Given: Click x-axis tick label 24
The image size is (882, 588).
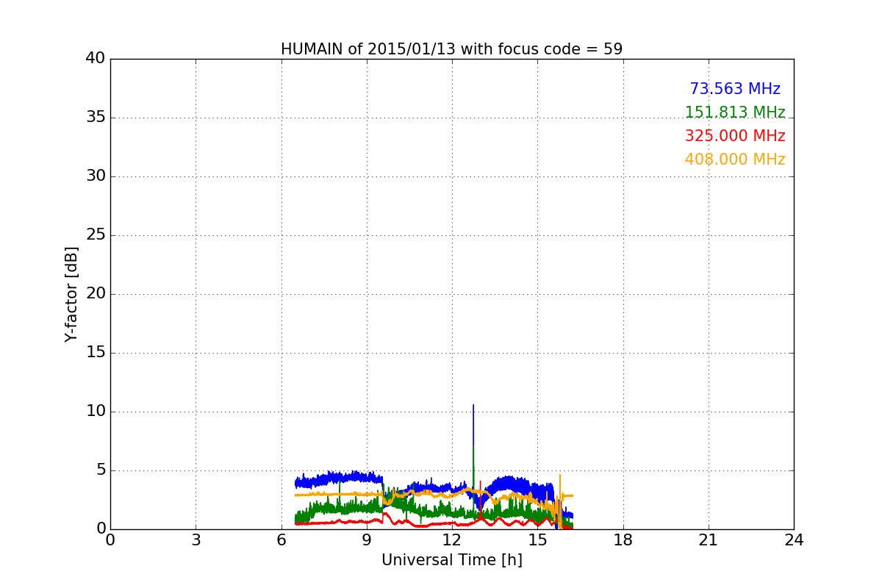Looking at the screenshot, I should click(794, 540).
